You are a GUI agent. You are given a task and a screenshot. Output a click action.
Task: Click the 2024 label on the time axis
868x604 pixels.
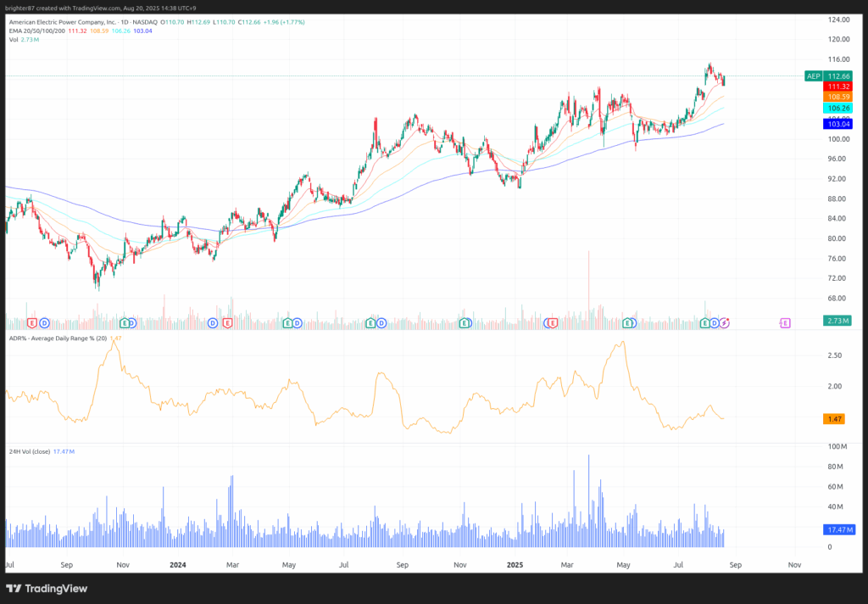[x=178, y=565]
